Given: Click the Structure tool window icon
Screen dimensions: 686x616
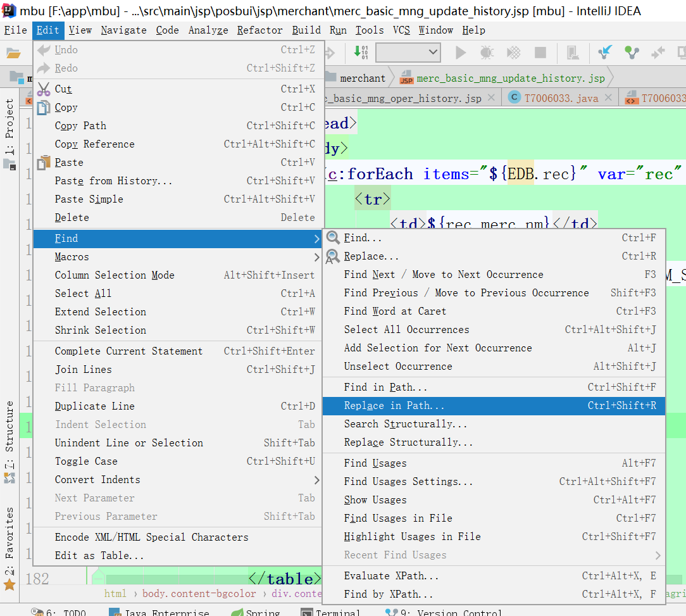Looking at the screenshot, I should (9, 478).
